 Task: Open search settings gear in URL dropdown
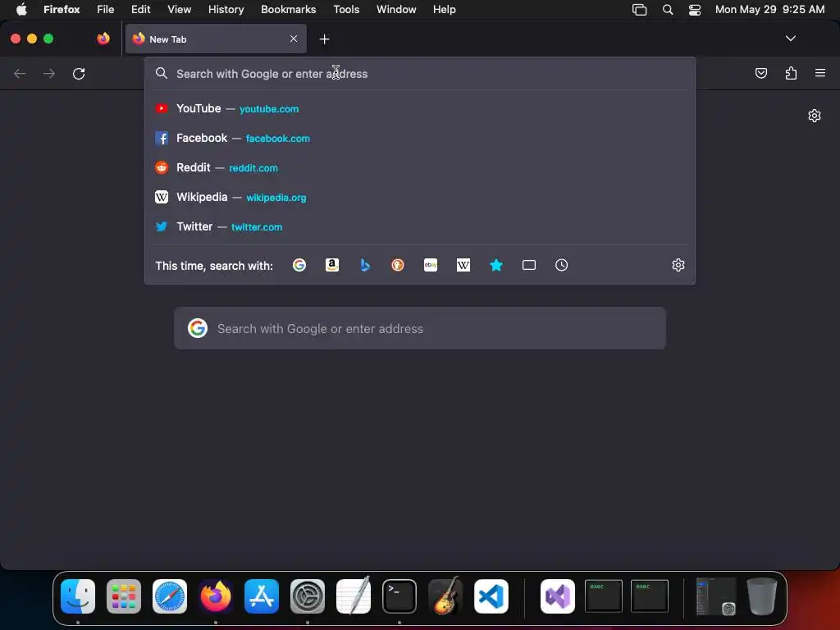678,265
